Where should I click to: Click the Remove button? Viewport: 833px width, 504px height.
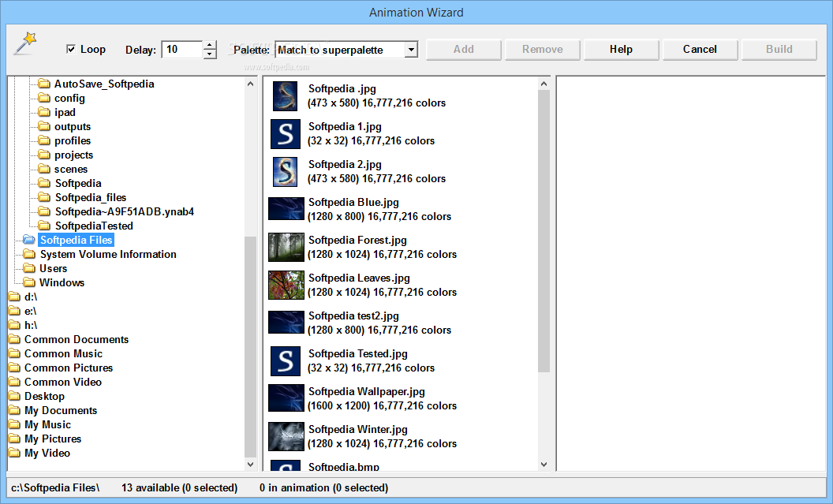point(542,50)
